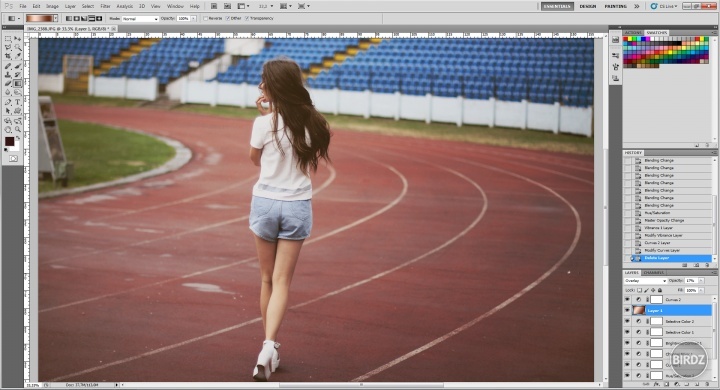The width and height of the screenshot is (720, 390).
Task: Select the Custom Shape tool
Action: pos(17,111)
